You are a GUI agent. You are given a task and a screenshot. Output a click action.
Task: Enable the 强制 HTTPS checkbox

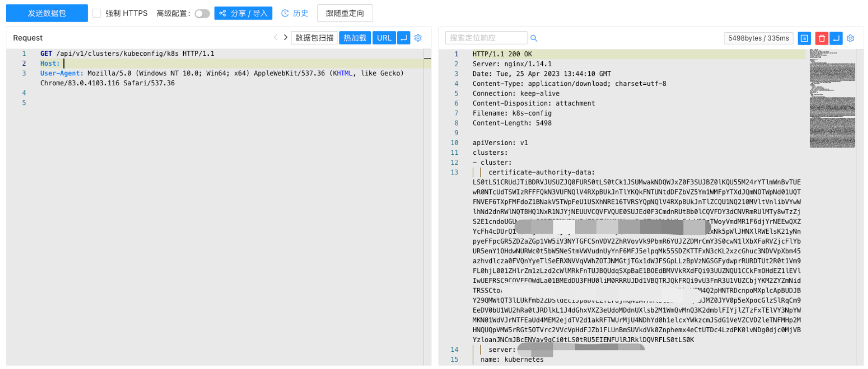(97, 13)
